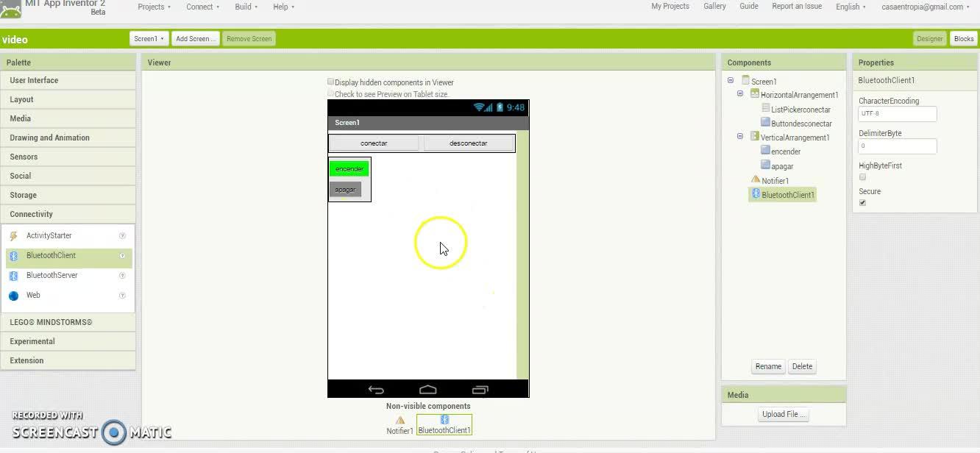This screenshot has width=980, height=453.
Task: Click the apagar button icon in tree
Action: click(x=766, y=165)
